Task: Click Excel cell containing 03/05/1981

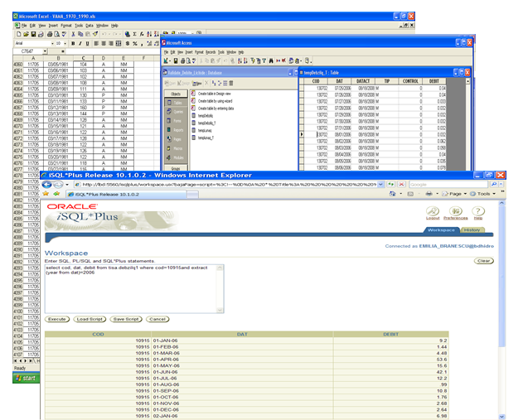Action: 58,65
